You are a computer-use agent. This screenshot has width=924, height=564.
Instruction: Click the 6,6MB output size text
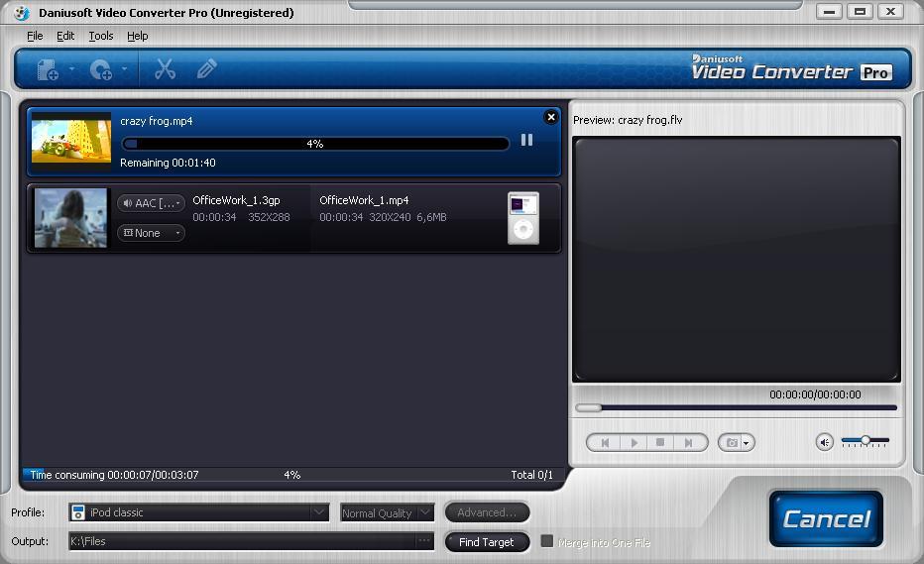point(431,217)
